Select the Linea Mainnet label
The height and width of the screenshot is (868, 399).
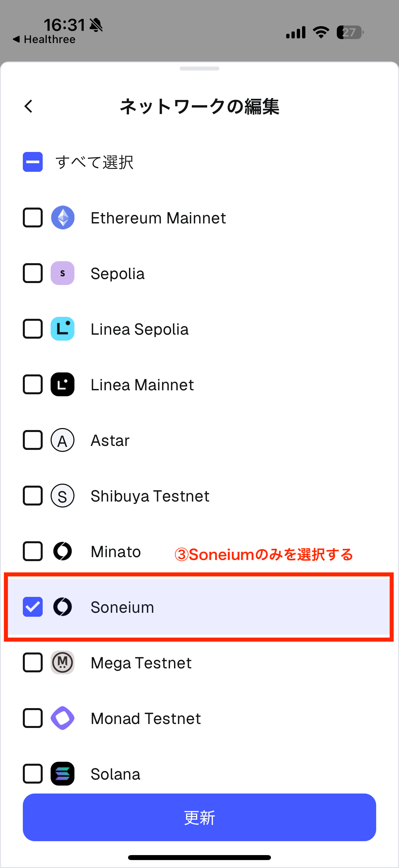coord(142,385)
